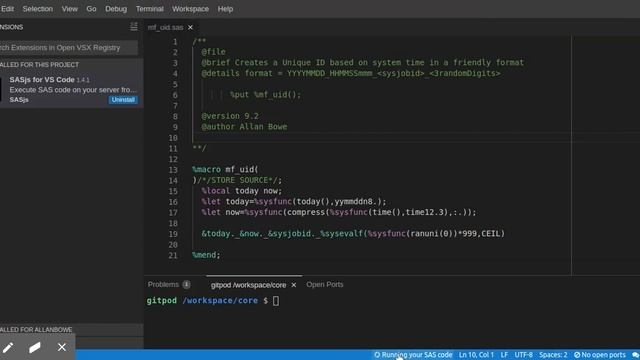
Task: Switch to the Open Ports tab
Action: pos(324,284)
